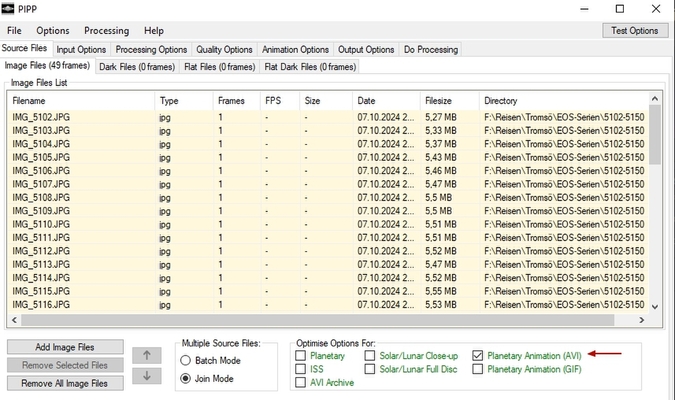Enable the Planetary optimise checkbox
675x400 pixels.
pos(302,355)
